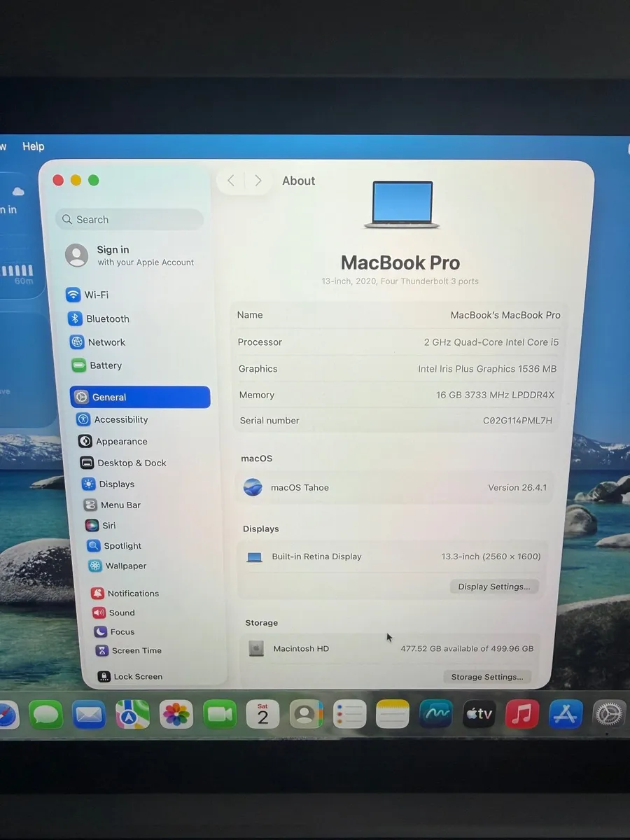630x840 pixels.
Task: Click the Intel Iris Plus Graphics value
Action: pyautogui.click(x=487, y=369)
